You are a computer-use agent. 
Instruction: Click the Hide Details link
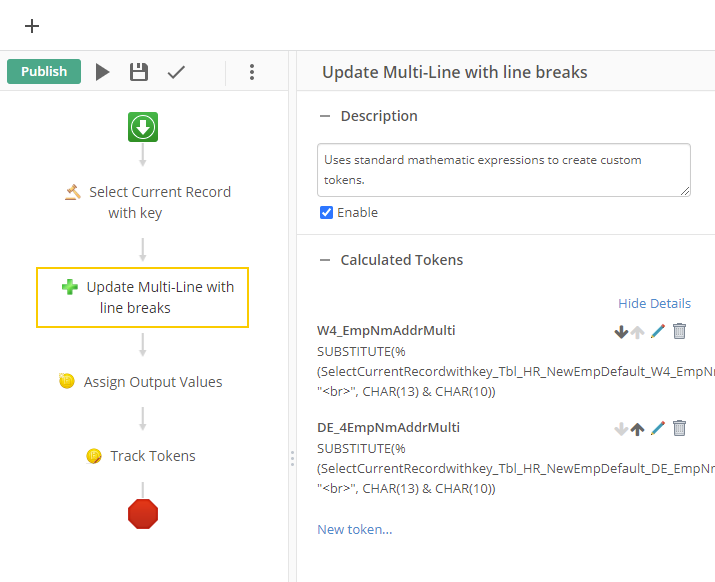[654, 303]
